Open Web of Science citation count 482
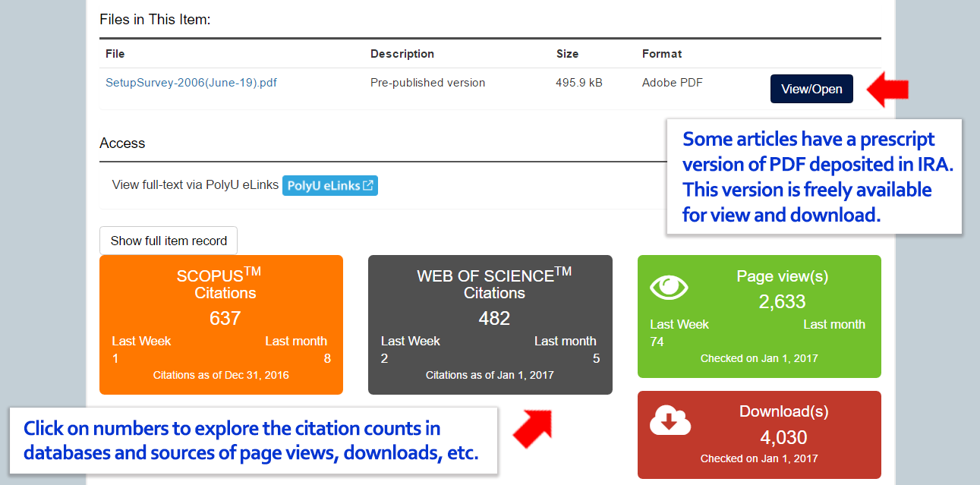Image resolution: width=980 pixels, height=485 pixels. (x=494, y=318)
